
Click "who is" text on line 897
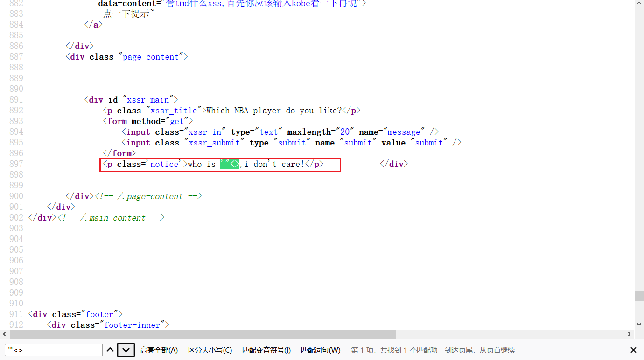[x=202, y=164]
